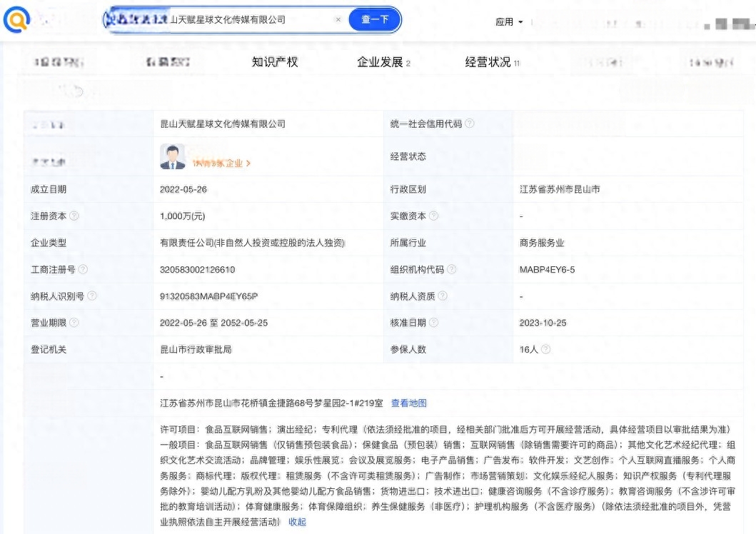The height and width of the screenshot is (534, 756).
Task: Select registration authority 昆山市行政审批局
Action: (x=196, y=349)
